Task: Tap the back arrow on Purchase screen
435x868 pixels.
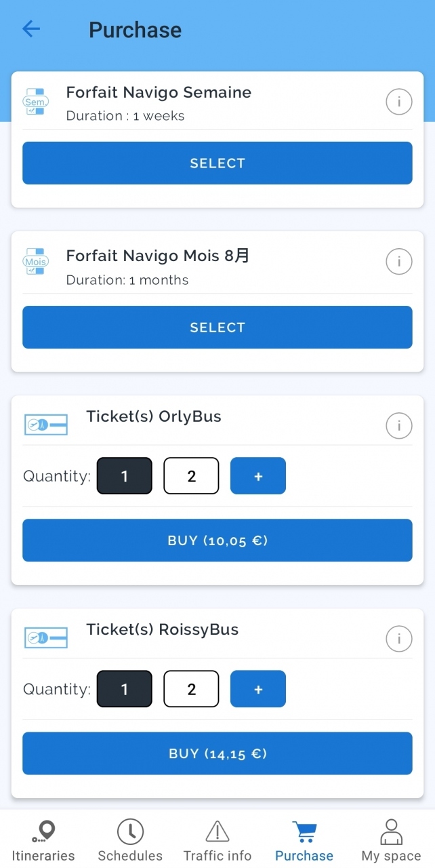Action: tap(31, 28)
